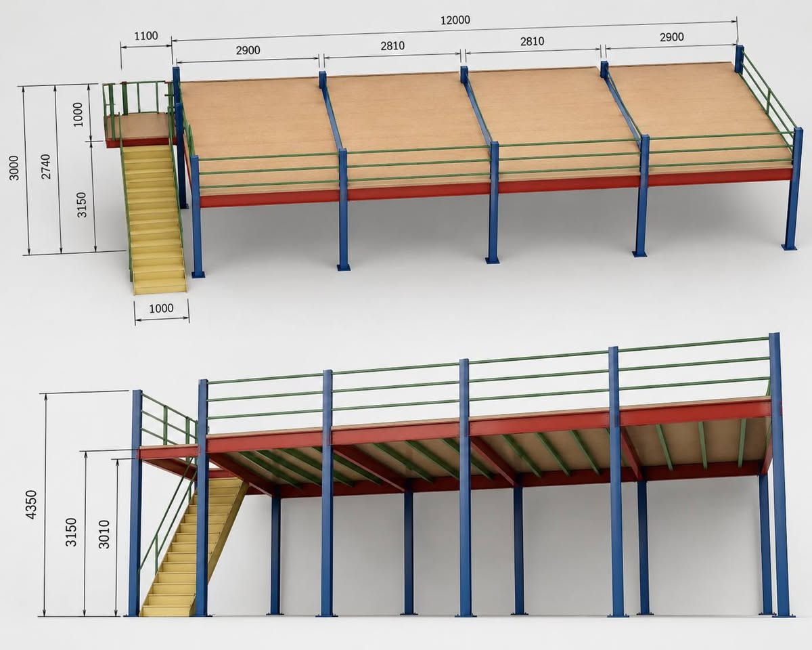Click the yellow staircase in the upper view
The image size is (812, 650).
tap(154, 218)
